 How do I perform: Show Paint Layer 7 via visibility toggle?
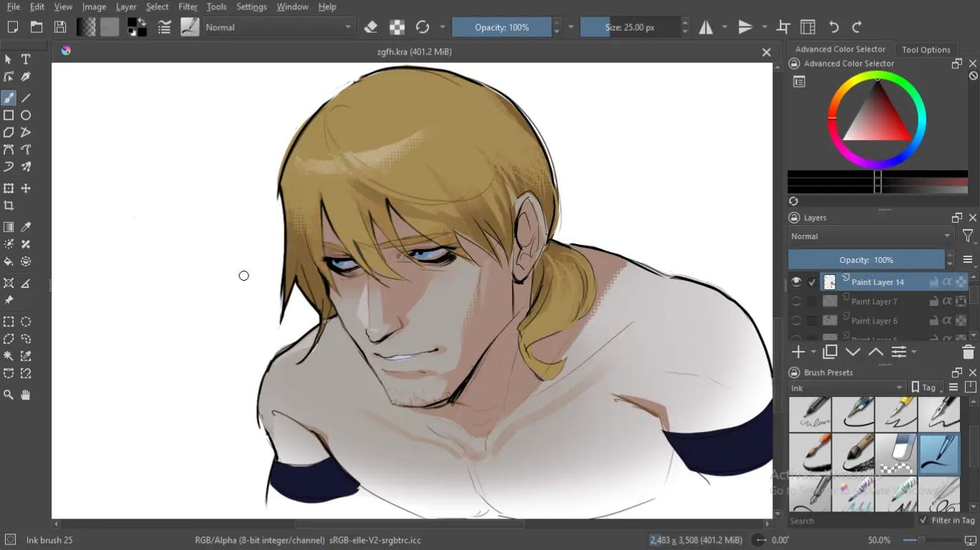point(796,301)
